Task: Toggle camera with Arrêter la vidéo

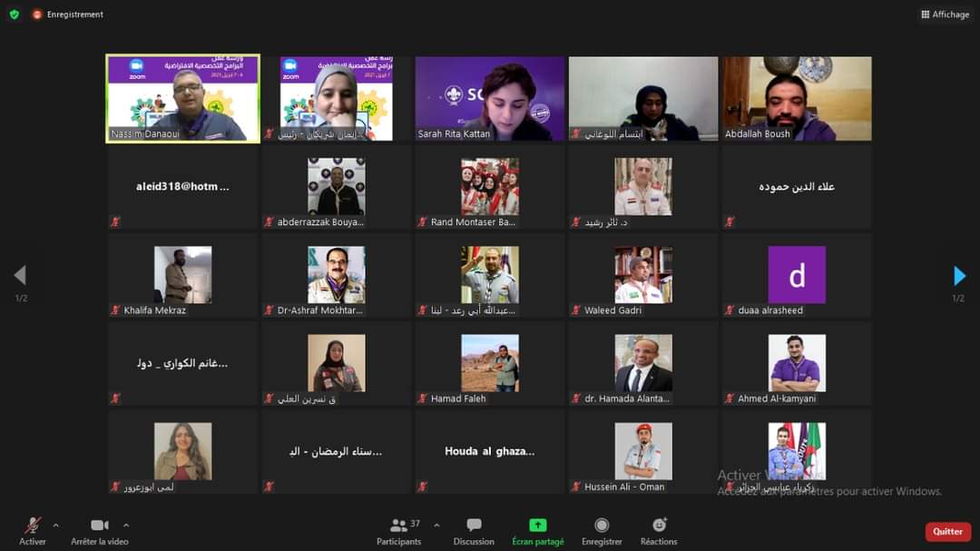Action: (100, 526)
